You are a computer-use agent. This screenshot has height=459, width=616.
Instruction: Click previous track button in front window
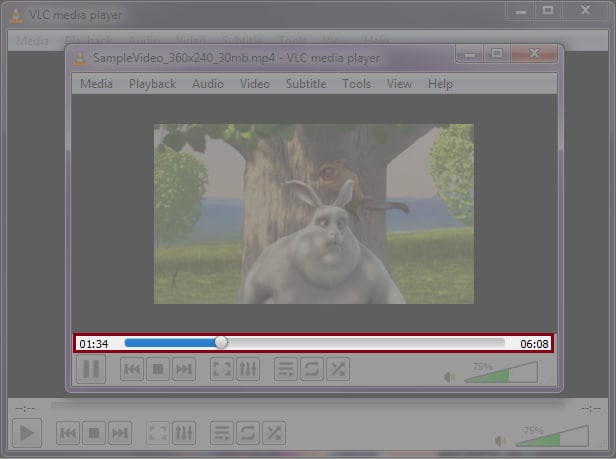click(x=132, y=369)
